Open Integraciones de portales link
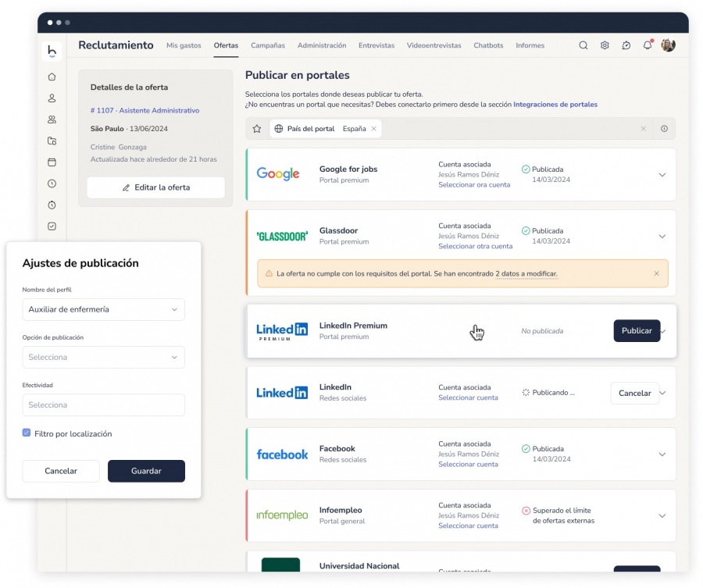Screen dimensions: 703x588 tap(555, 105)
